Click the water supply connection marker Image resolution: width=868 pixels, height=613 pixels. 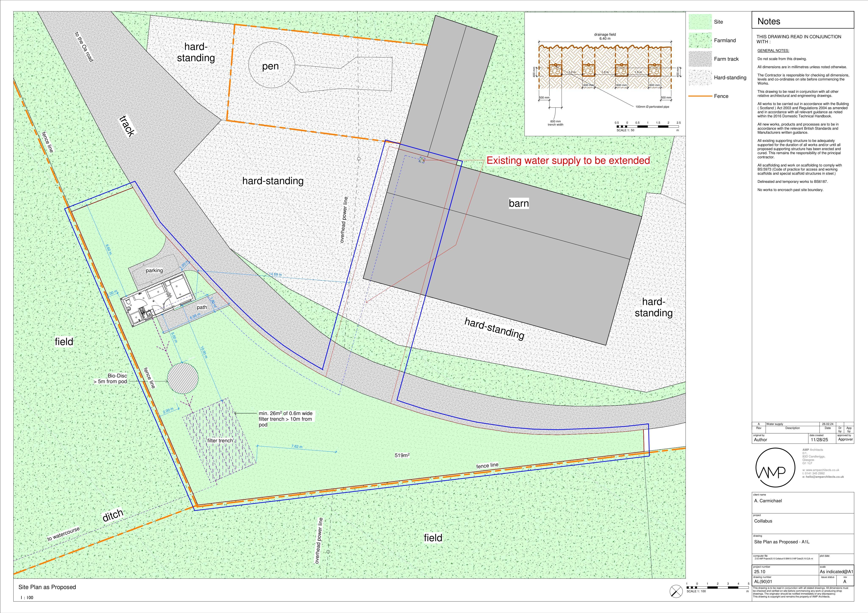[422, 160]
